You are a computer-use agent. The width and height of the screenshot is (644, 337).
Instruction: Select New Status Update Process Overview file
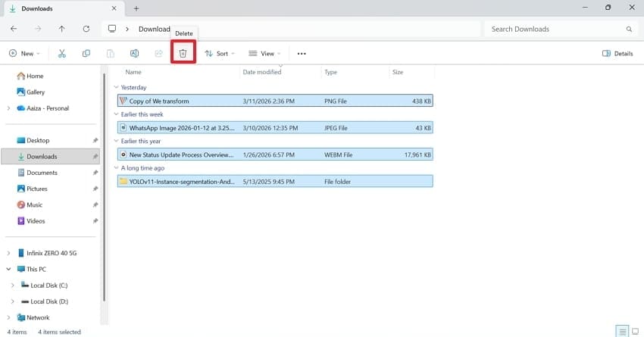(x=275, y=154)
